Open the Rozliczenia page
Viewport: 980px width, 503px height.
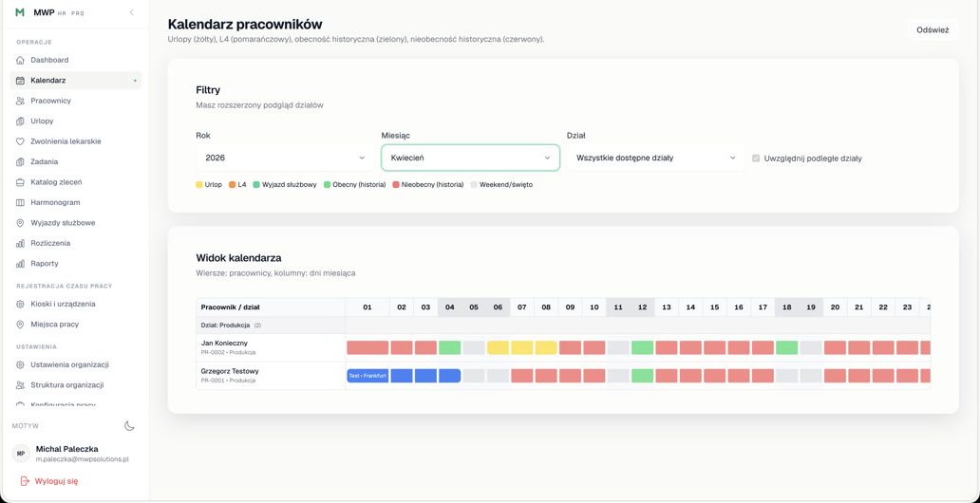pyautogui.click(x=76, y=243)
